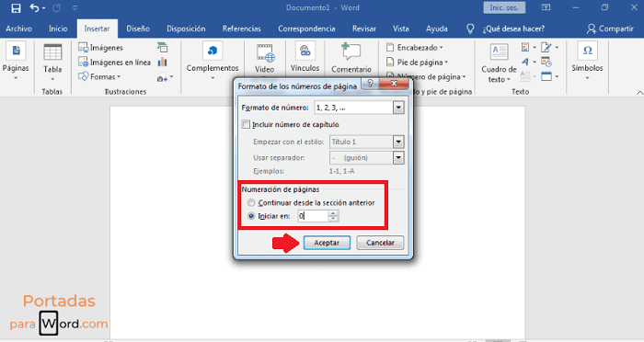Open the Encabezado dropdown
The image size is (644, 342).
pos(415,48)
